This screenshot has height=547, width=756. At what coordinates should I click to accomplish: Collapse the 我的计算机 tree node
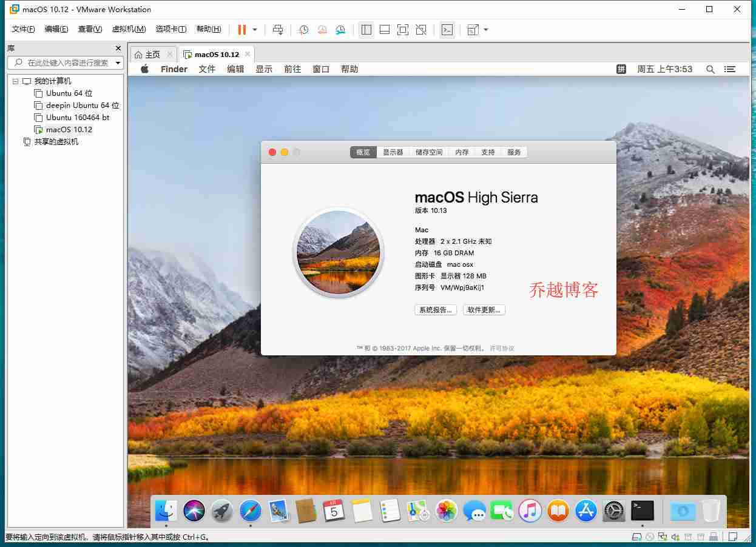click(x=15, y=81)
